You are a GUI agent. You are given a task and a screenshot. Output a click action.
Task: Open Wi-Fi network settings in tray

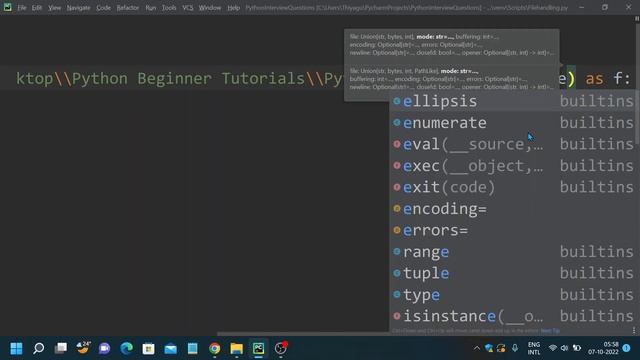[x=553, y=348]
